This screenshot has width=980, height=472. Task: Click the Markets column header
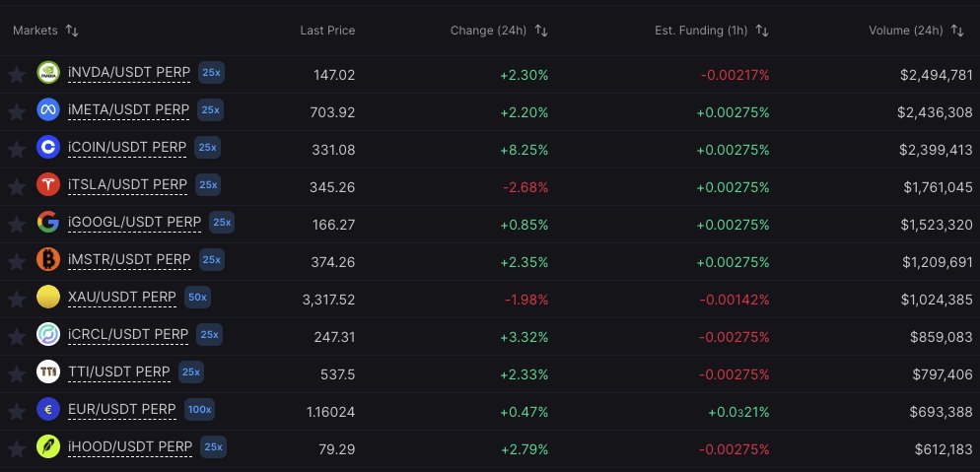pos(35,31)
